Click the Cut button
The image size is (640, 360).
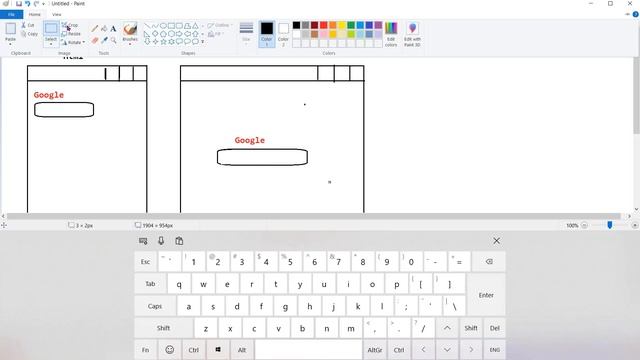coord(28,25)
